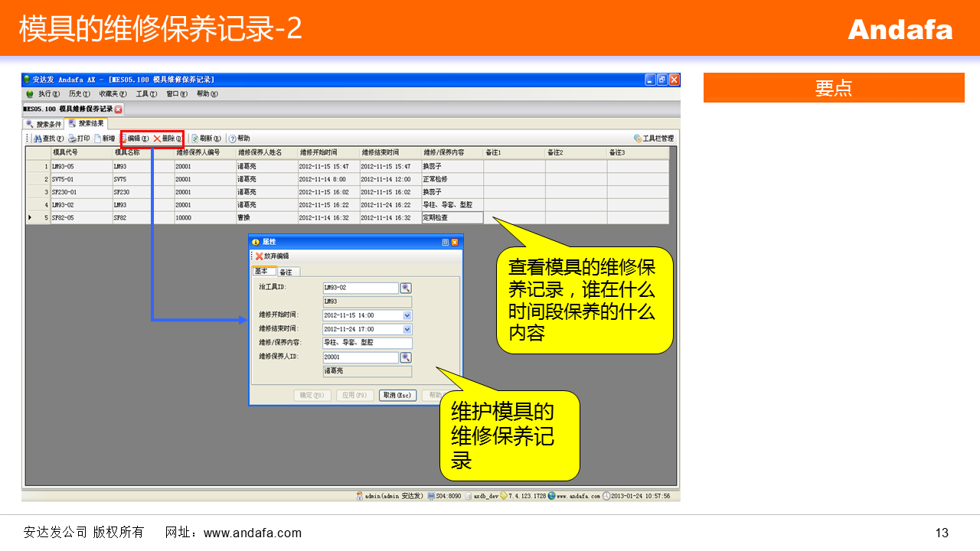The height and width of the screenshot is (551, 980).
Task: Expand the 维修开始时间 date dropdown
Action: click(407, 315)
